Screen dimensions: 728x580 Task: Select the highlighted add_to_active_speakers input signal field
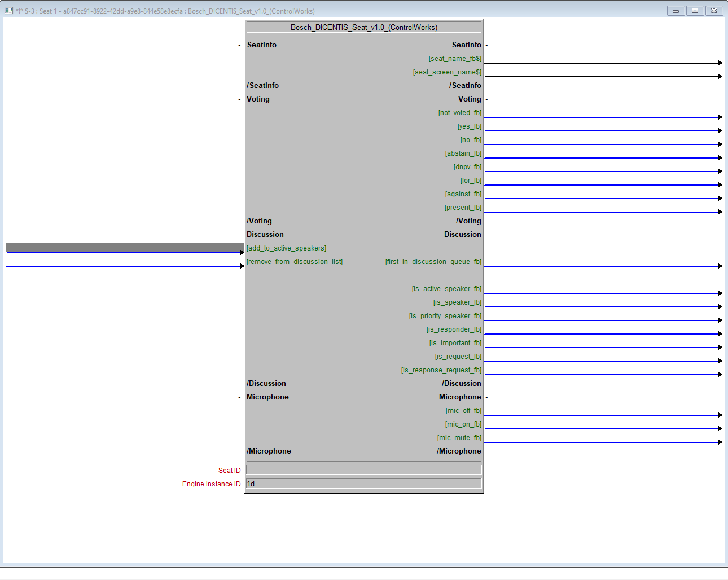click(x=125, y=248)
